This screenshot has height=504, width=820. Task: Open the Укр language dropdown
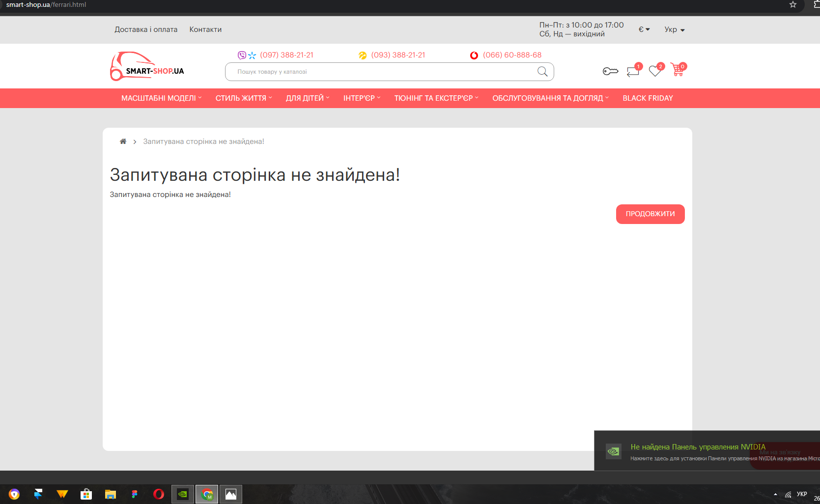coord(674,29)
